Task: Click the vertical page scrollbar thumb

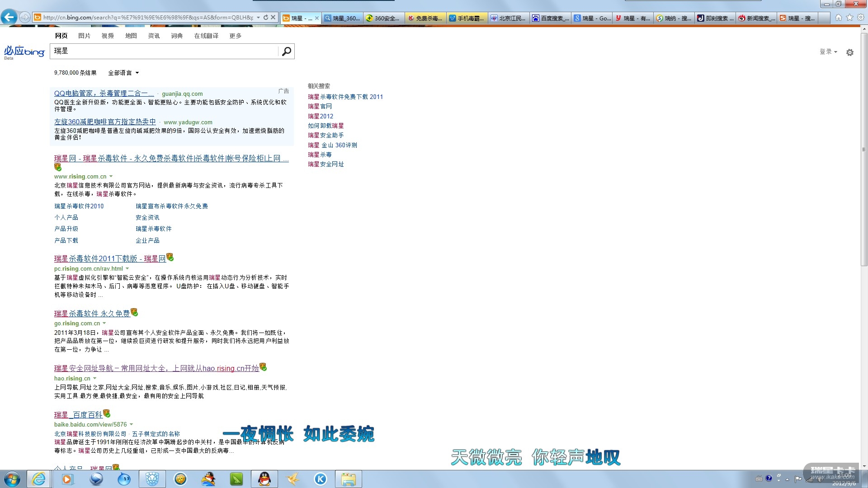Action: pyautogui.click(x=864, y=149)
